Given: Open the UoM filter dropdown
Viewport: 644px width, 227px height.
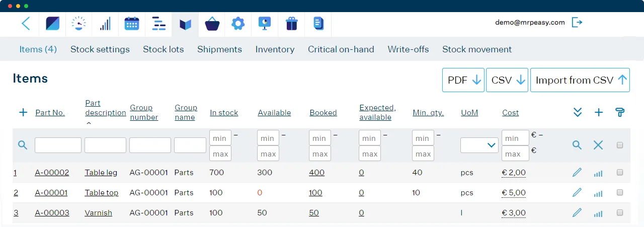Looking at the screenshot, I should (479, 145).
